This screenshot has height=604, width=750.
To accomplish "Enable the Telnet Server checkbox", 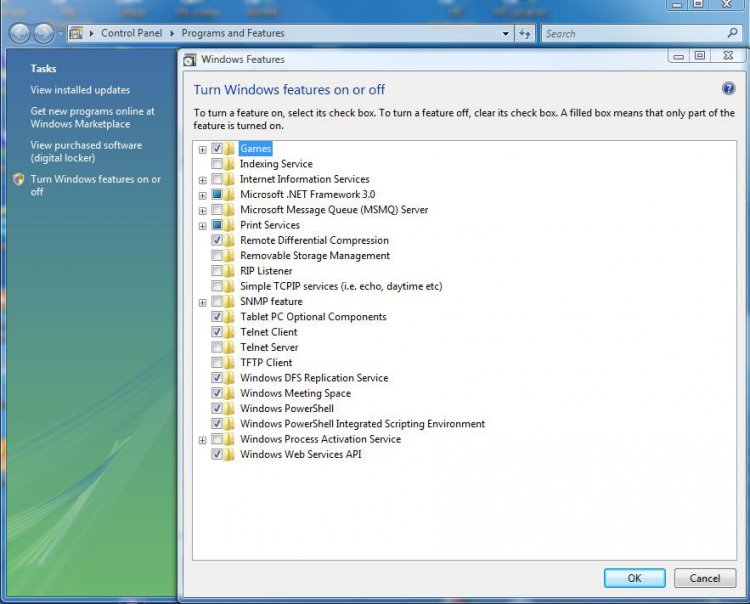I will point(217,347).
